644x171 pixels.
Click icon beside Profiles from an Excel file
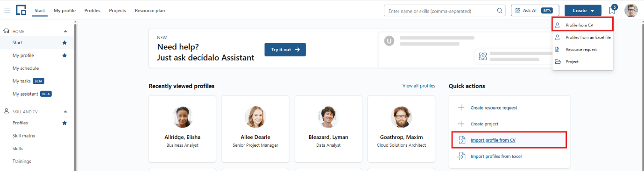557,37
